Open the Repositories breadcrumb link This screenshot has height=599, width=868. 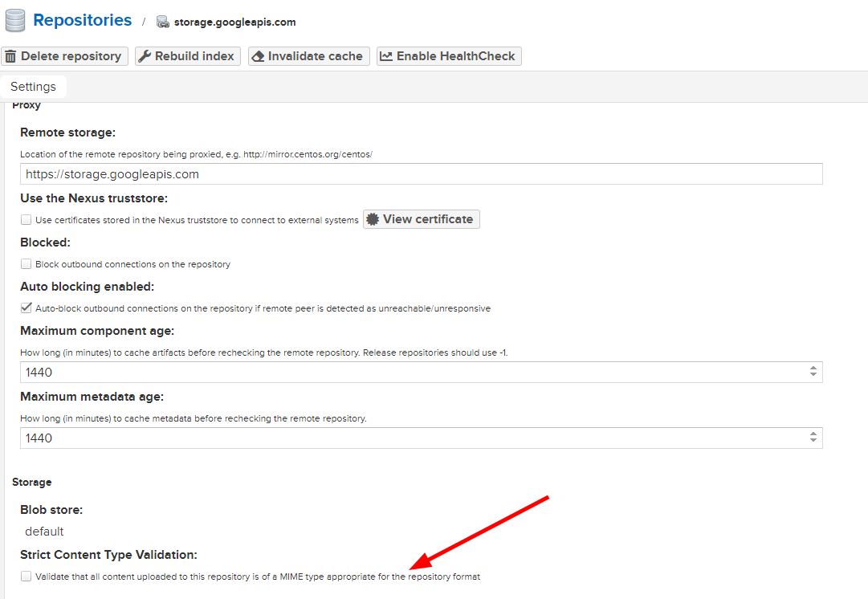point(83,20)
